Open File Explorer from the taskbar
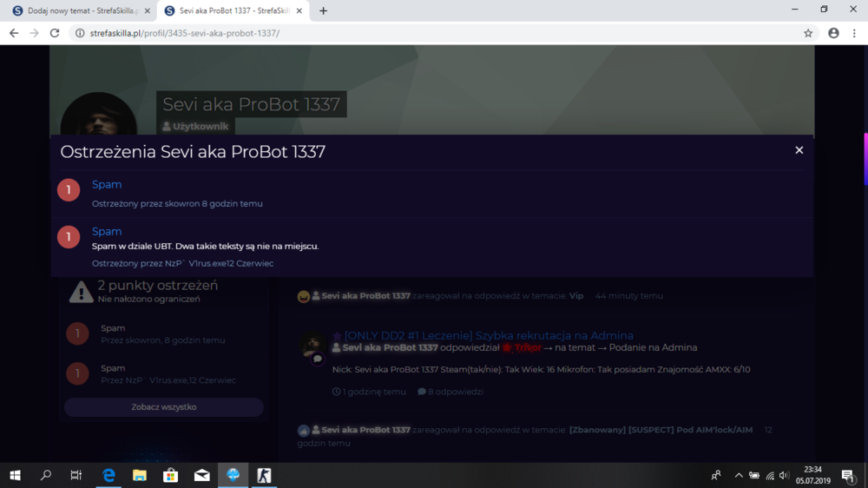Image resolution: width=868 pixels, height=488 pixels. pyautogui.click(x=140, y=475)
